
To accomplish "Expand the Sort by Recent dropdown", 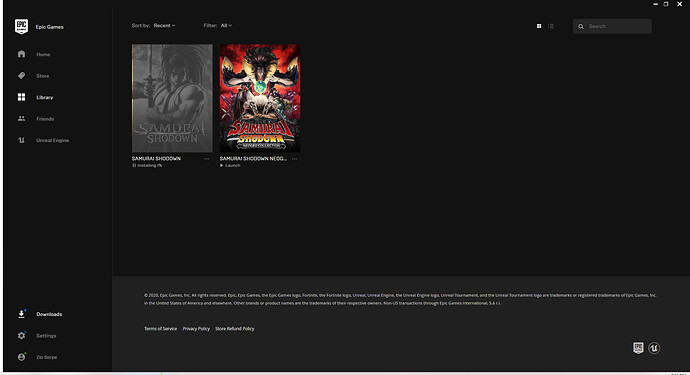I will (164, 26).
